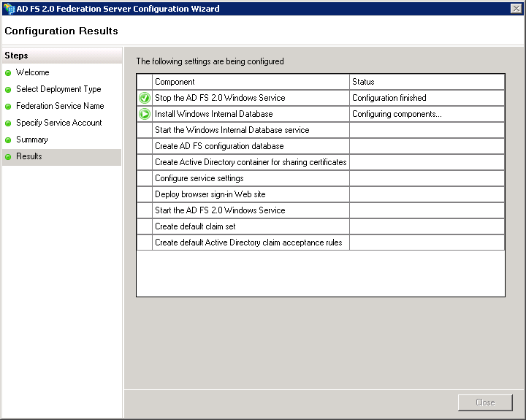
Task: Select 'Install Windows Internal Database' row
Action: coord(321,114)
